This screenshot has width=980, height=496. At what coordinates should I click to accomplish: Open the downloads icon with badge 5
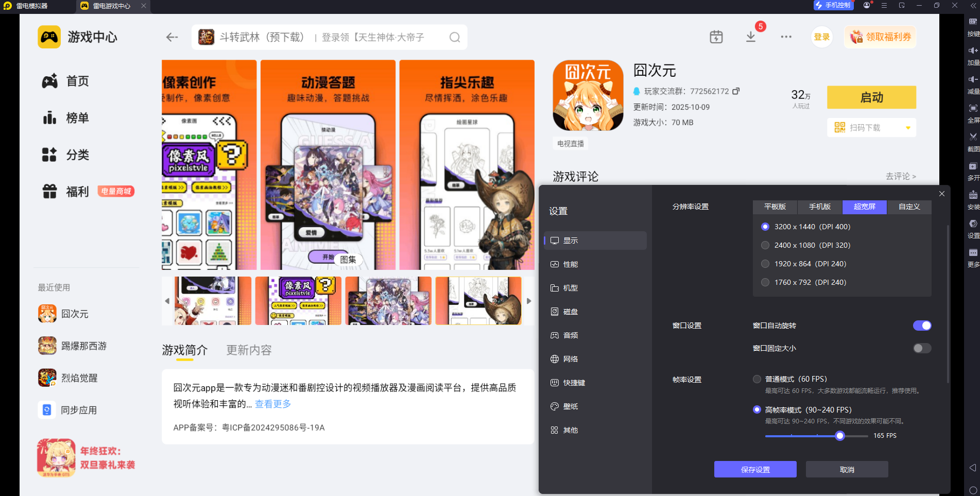point(751,37)
